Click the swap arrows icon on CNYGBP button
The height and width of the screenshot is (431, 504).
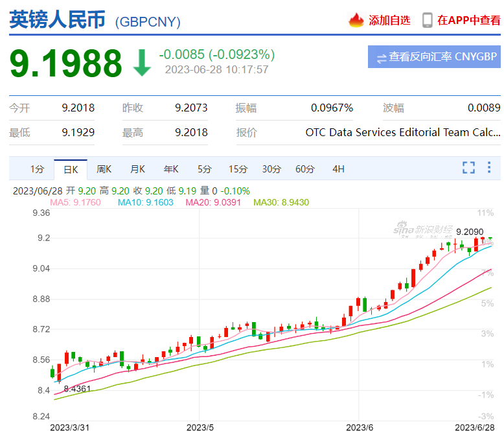380,57
